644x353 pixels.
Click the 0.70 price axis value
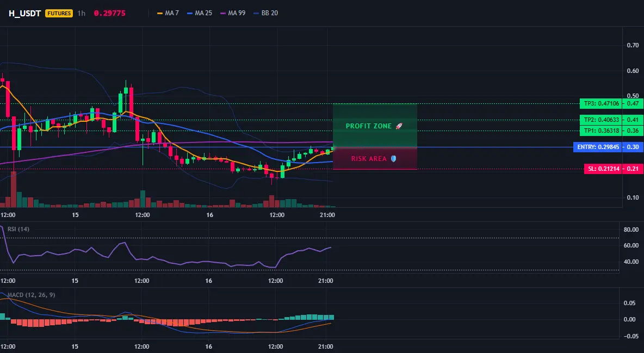[x=633, y=45]
